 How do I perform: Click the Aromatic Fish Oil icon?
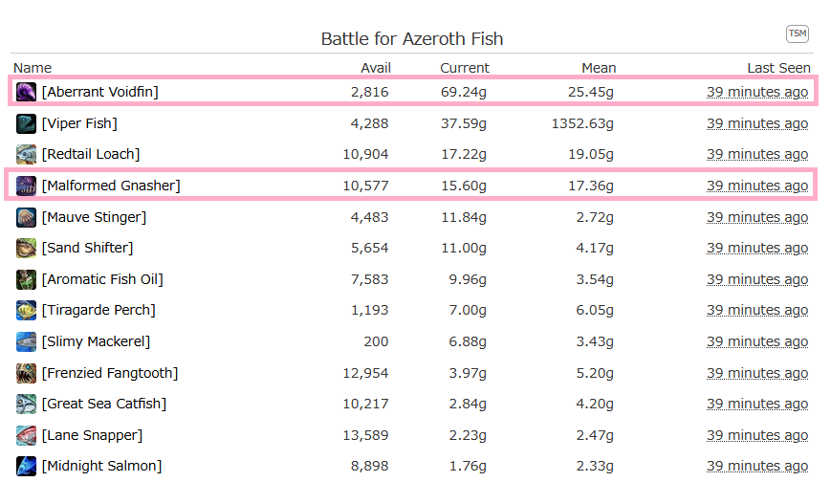pos(26,279)
